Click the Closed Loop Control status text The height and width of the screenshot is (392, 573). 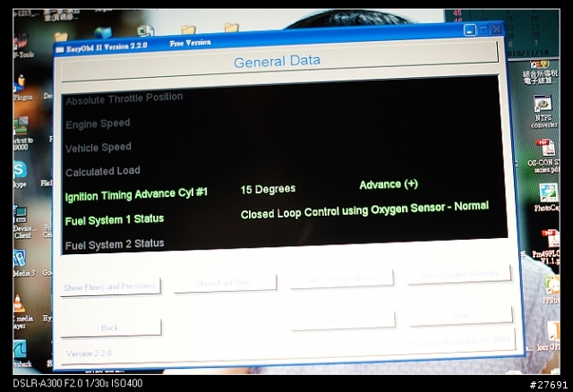pyautogui.click(x=364, y=209)
